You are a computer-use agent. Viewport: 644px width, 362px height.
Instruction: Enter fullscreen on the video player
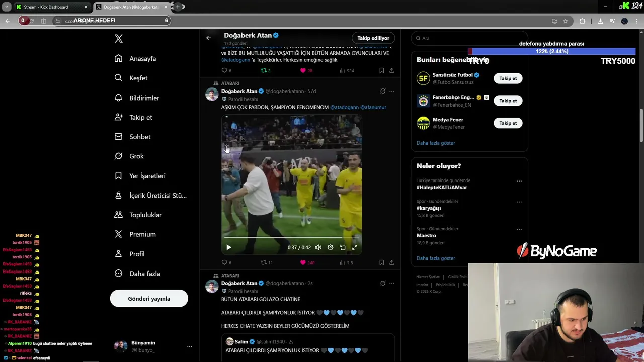(x=355, y=247)
